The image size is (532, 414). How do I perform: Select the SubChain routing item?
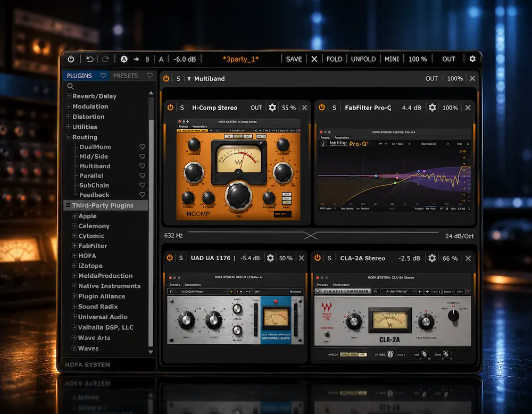tap(94, 185)
